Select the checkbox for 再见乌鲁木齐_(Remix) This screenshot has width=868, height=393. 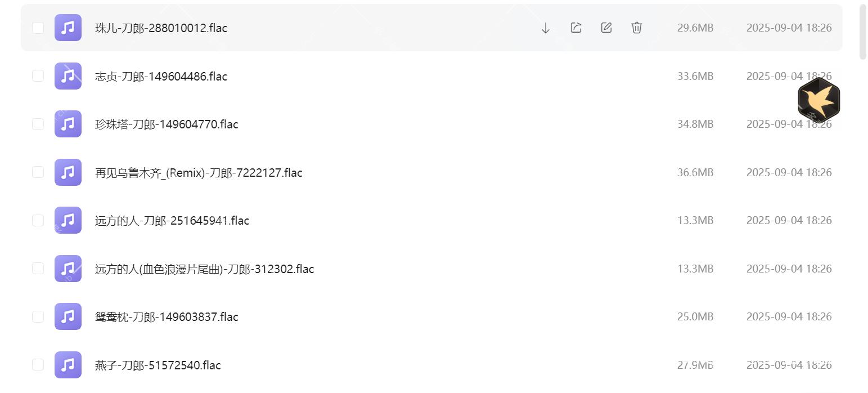point(38,172)
